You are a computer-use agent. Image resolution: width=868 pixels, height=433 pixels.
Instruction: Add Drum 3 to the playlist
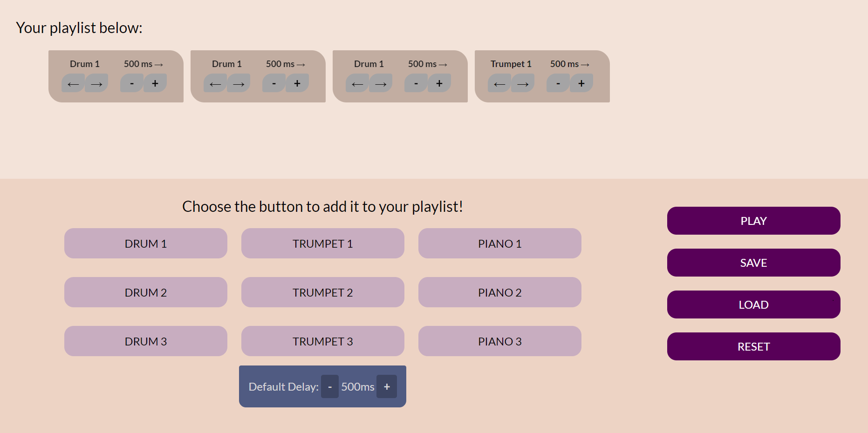146,341
